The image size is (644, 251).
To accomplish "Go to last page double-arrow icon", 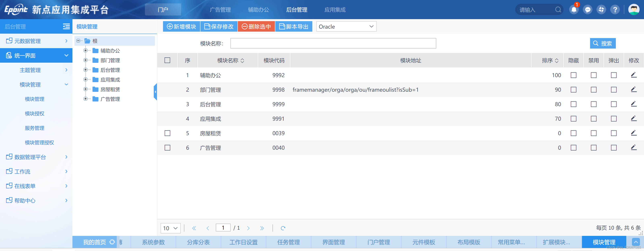I will pyautogui.click(x=262, y=228).
